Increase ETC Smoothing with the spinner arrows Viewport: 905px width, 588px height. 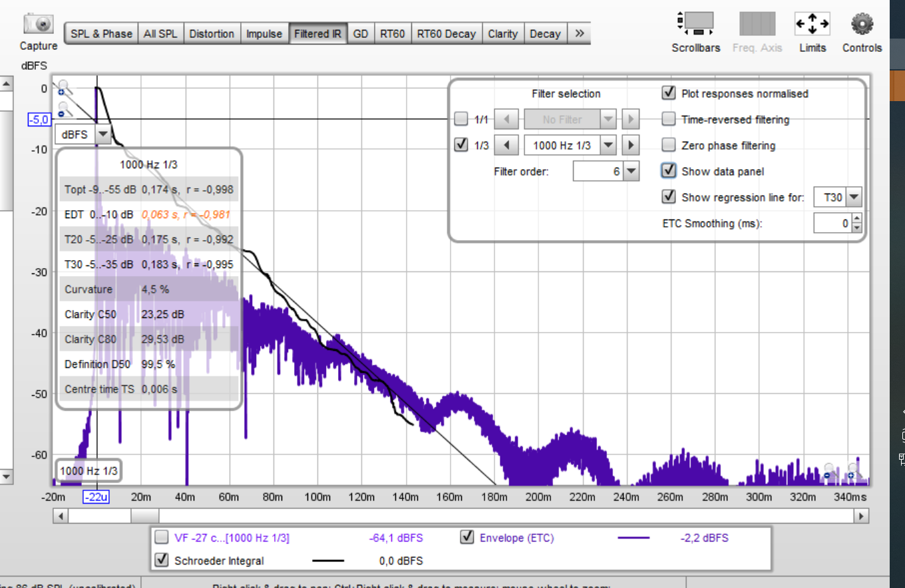(x=857, y=220)
